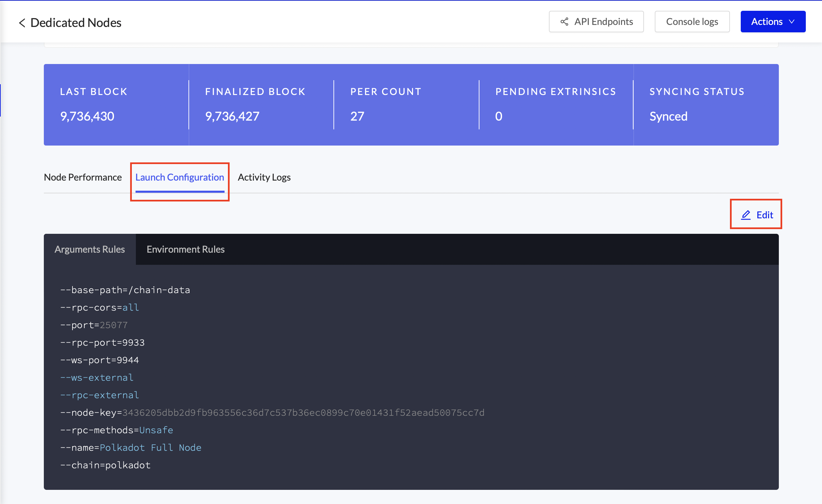Click the Edit link text

pyautogui.click(x=764, y=215)
